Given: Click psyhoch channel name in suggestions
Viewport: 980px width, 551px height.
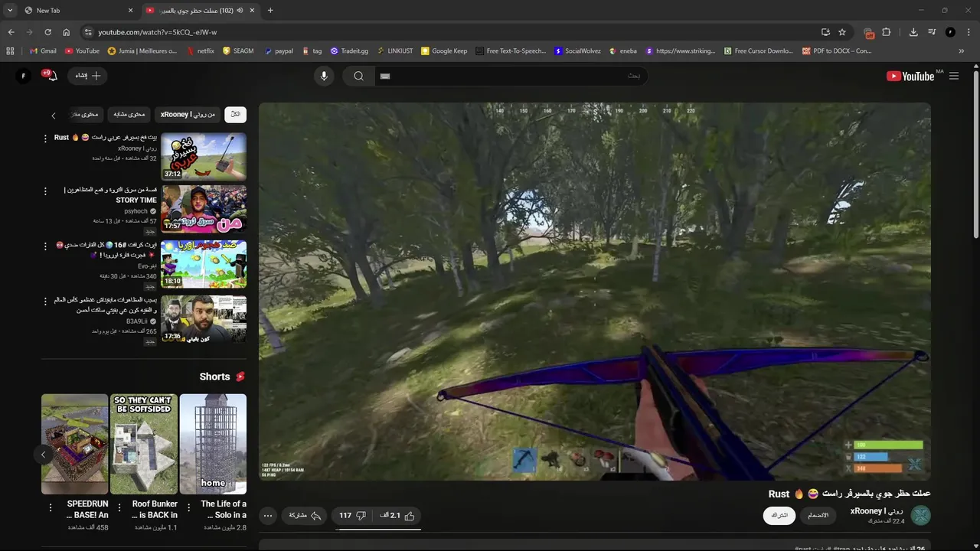Looking at the screenshot, I should pos(136,211).
